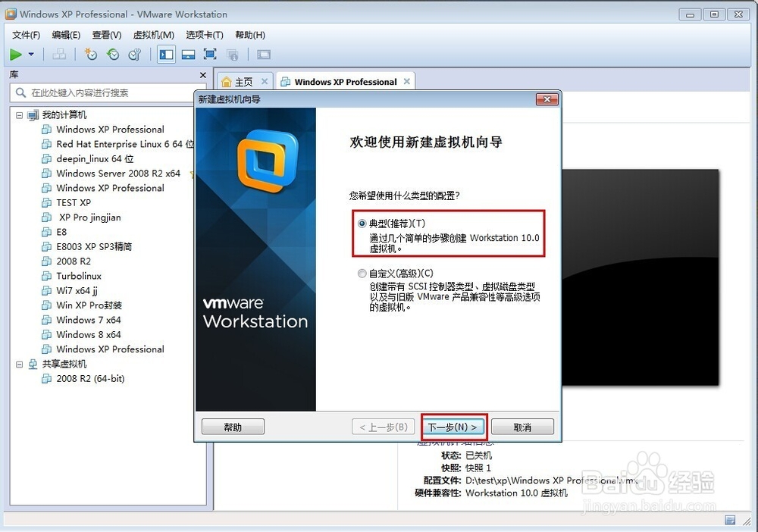
Task: Close the 主页 tab
Action: point(265,81)
